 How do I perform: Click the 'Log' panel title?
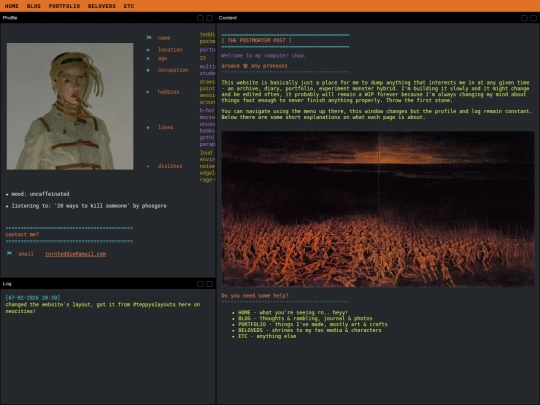coord(7,284)
